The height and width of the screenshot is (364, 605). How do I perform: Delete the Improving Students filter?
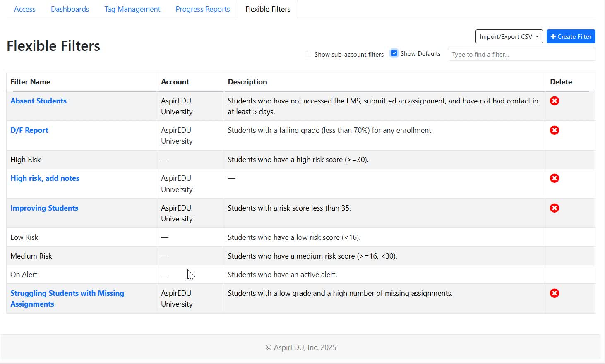pos(555,208)
